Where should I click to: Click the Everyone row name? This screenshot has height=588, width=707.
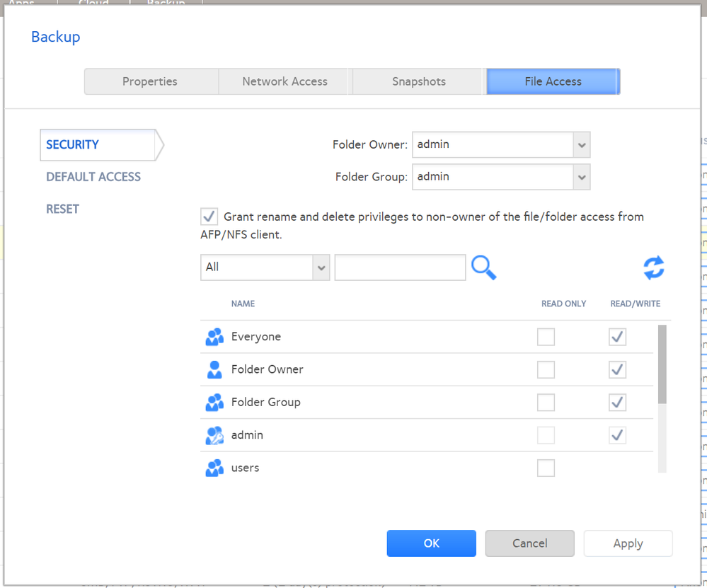pyautogui.click(x=256, y=337)
